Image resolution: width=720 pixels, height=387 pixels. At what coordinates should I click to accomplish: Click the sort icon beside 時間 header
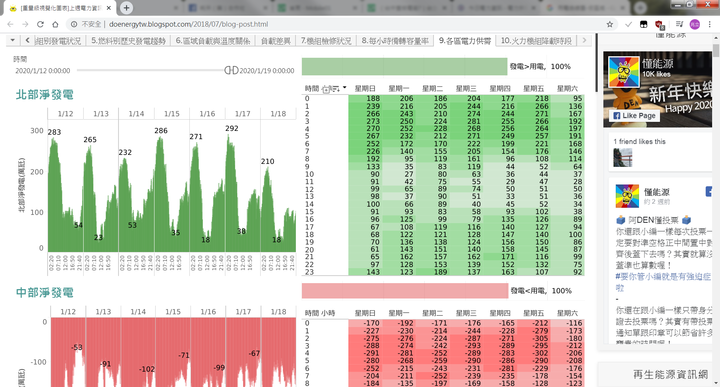[x=335, y=89]
